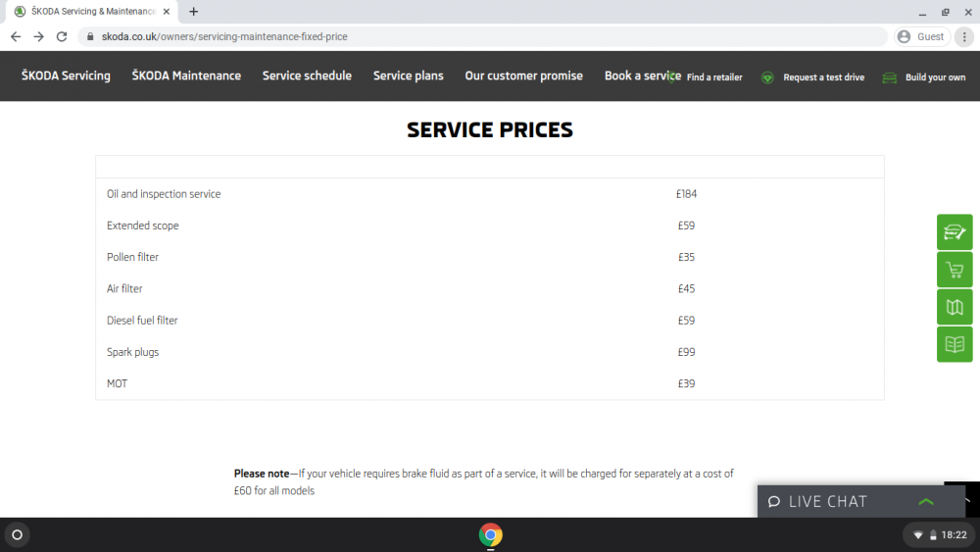The image size is (980, 552).
Task: Click the green car configurator side icon
Action: 955,232
